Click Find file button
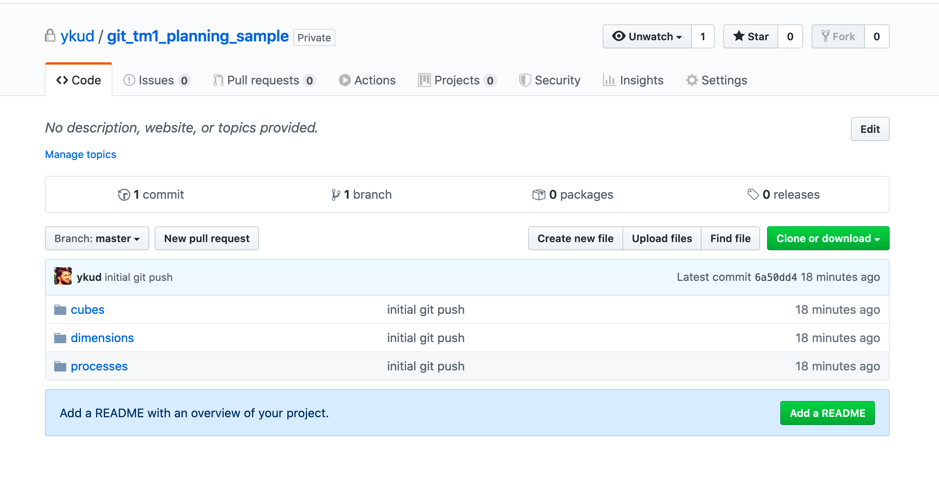The width and height of the screenshot is (939, 477). point(730,238)
